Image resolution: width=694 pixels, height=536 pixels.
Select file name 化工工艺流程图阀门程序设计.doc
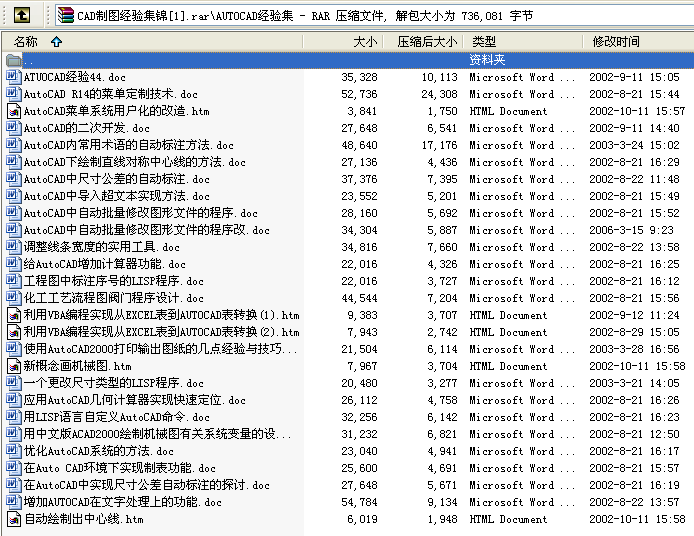click(x=113, y=298)
